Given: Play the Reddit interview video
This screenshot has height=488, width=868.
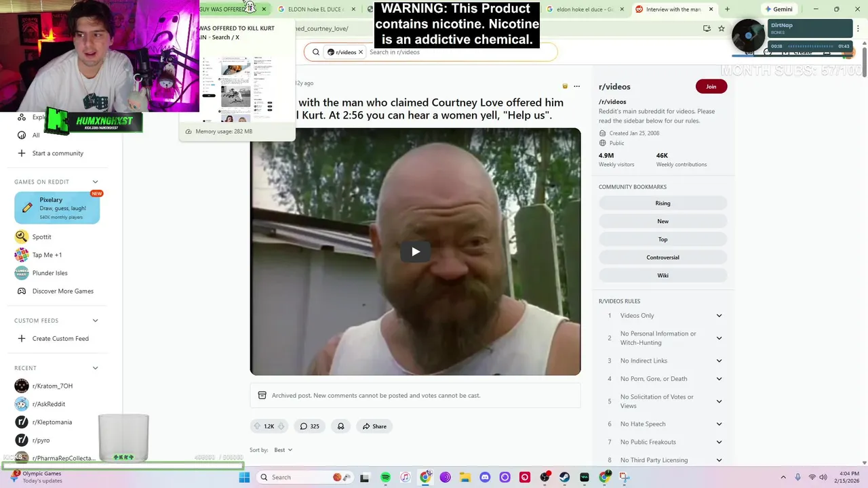Looking at the screenshot, I should tap(415, 251).
